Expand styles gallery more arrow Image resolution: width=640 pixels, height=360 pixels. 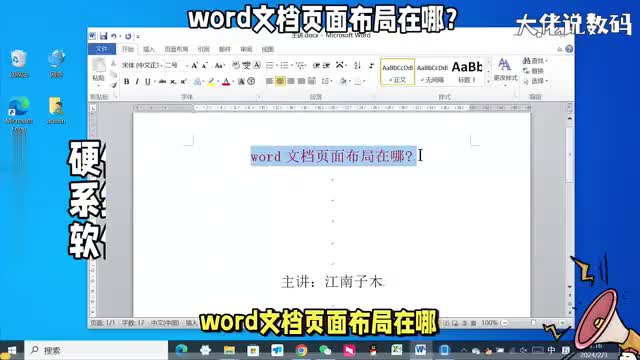[489, 81]
